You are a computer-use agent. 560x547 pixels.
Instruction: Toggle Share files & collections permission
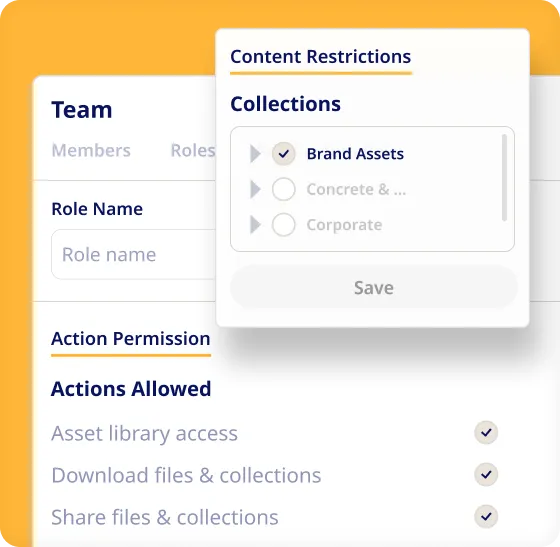[486, 516]
